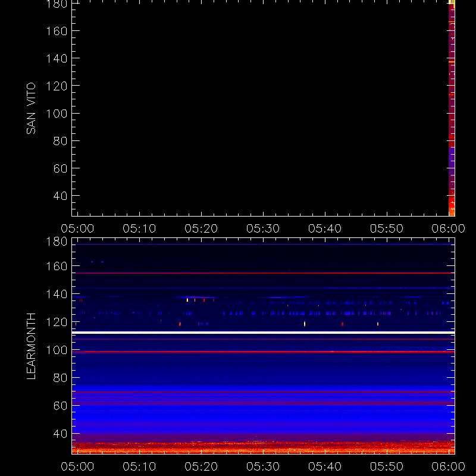Click 05:20 time label under San Vito plot
476x476 pixels.
(x=201, y=228)
